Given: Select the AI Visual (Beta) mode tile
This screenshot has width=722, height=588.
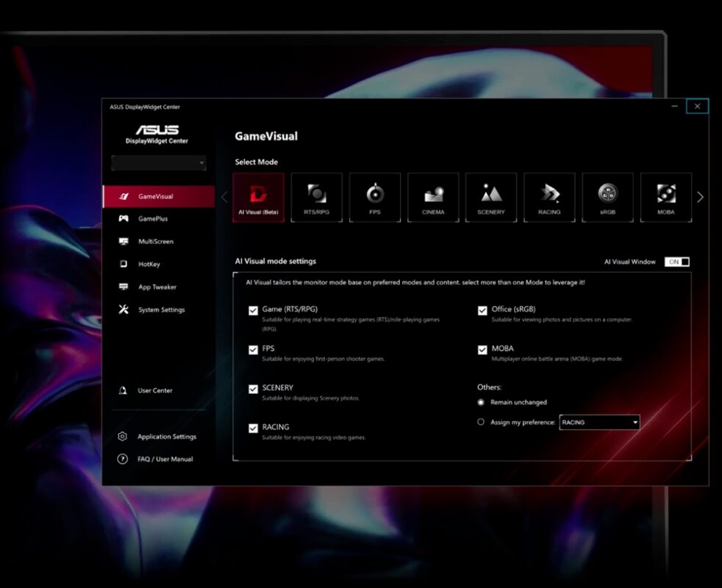Looking at the screenshot, I should pyautogui.click(x=258, y=198).
